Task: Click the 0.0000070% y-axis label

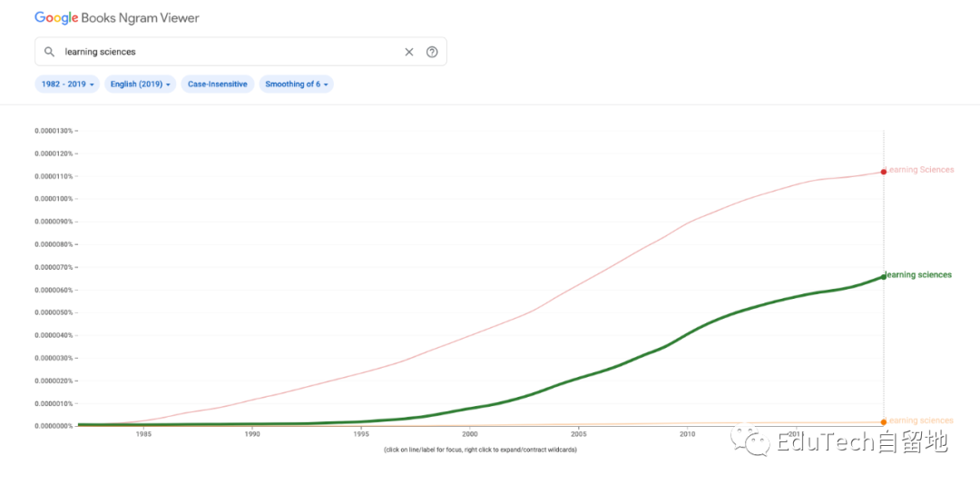Action: click(x=54, y=267)
